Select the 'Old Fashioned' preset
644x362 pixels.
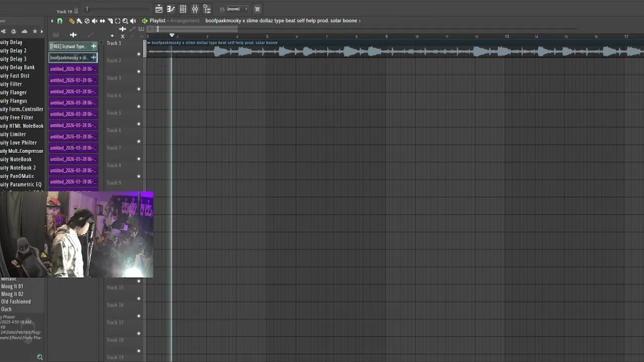[16, 302]
